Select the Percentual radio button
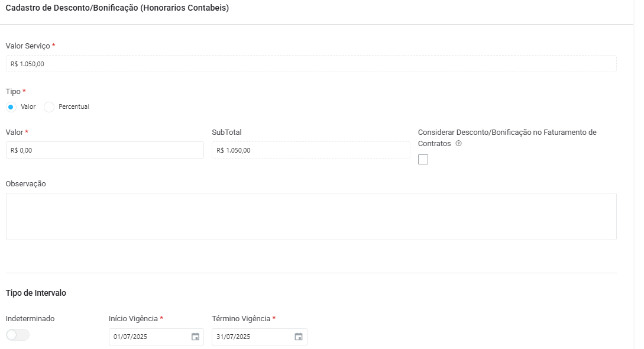The height and width of the screenshot is (349, 644). tap(49, 107)
